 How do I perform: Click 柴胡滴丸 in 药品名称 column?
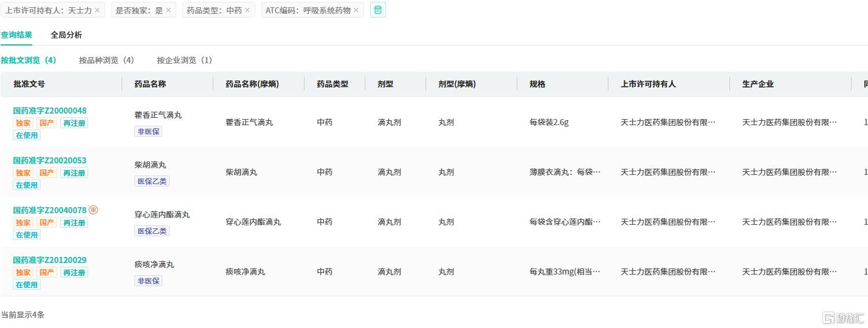pos(150,165)
